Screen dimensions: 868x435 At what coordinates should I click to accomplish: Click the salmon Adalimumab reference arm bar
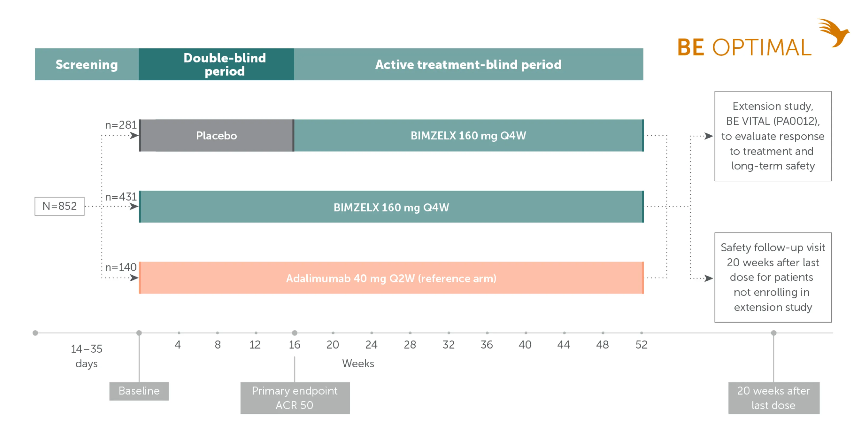(x=391, y=278)
